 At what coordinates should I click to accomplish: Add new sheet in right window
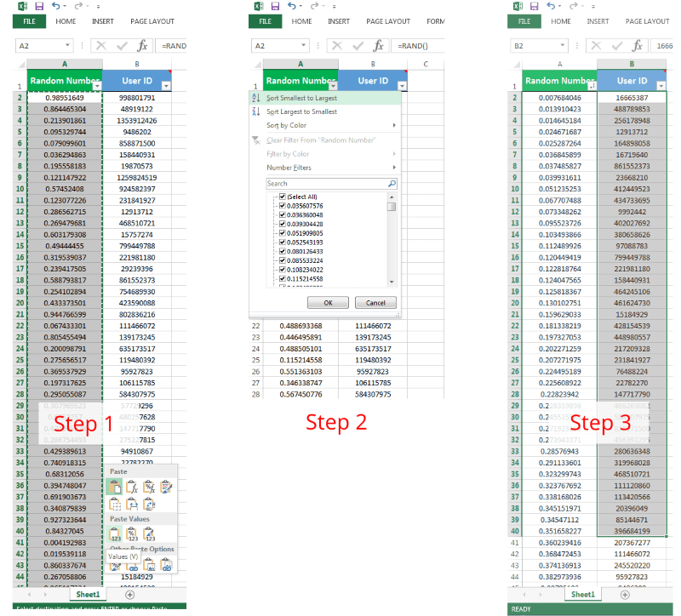625,594
